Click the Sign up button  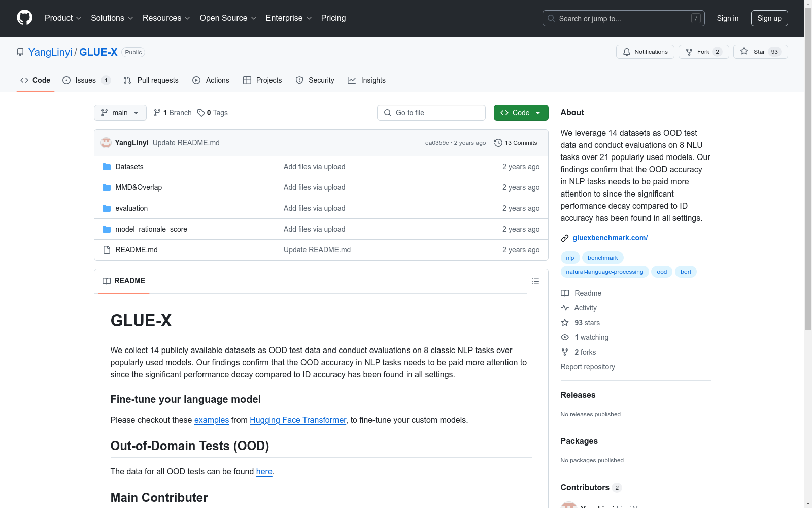pyautogui.click(x=769, y=18)
